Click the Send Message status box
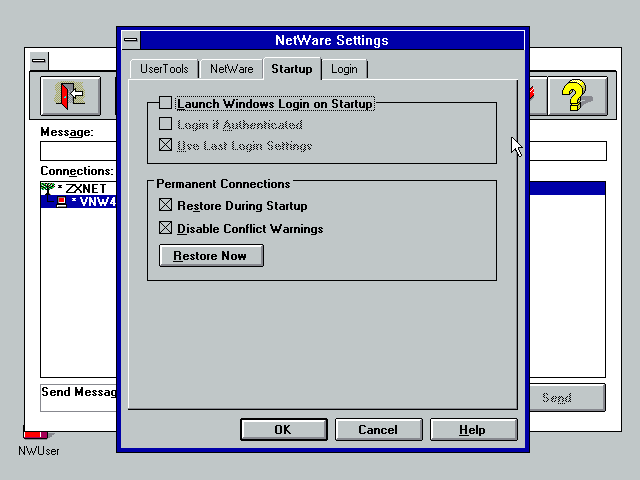This screenshot has height=480, width=640. [78, 398]
